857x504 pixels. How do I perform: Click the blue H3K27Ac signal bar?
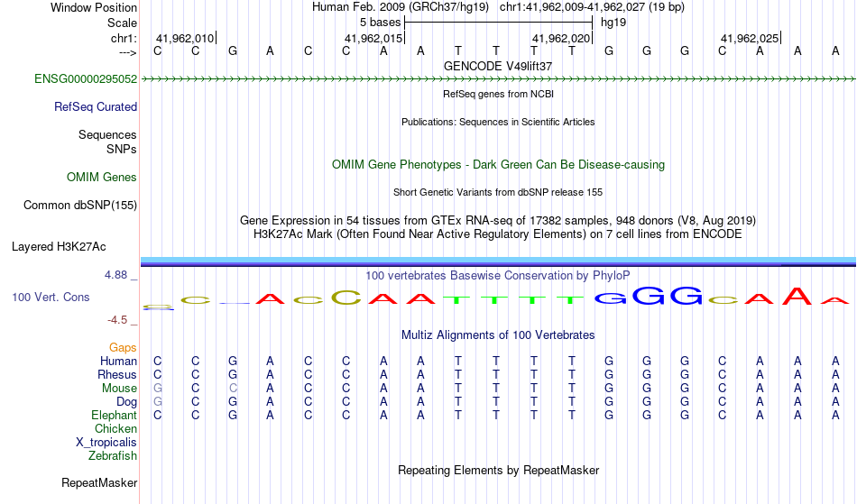499,261
